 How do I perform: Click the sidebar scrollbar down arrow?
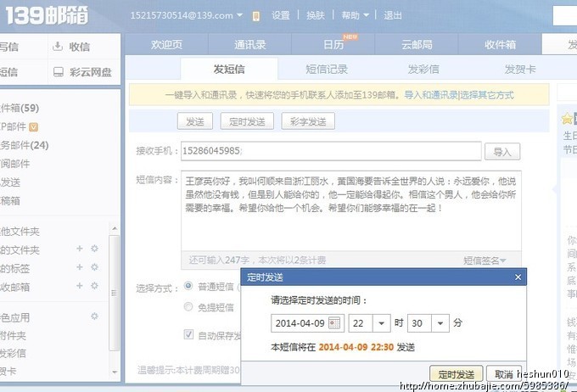(x=115, y=372)
